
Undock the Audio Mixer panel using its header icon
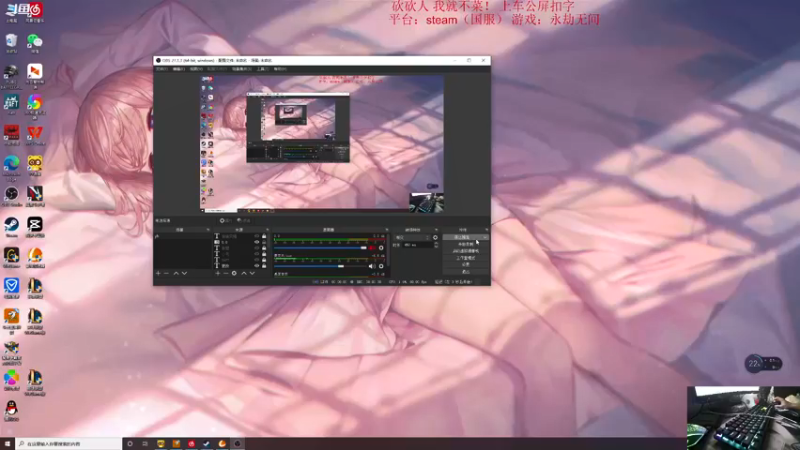[387, 230]
